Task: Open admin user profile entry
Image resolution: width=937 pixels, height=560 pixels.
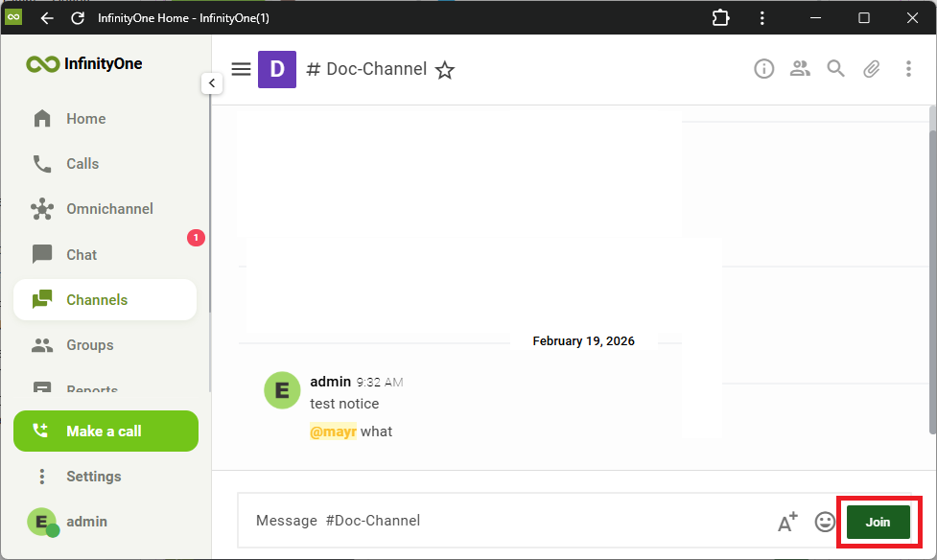Action: pyautogui.click(x=105, y=522)
